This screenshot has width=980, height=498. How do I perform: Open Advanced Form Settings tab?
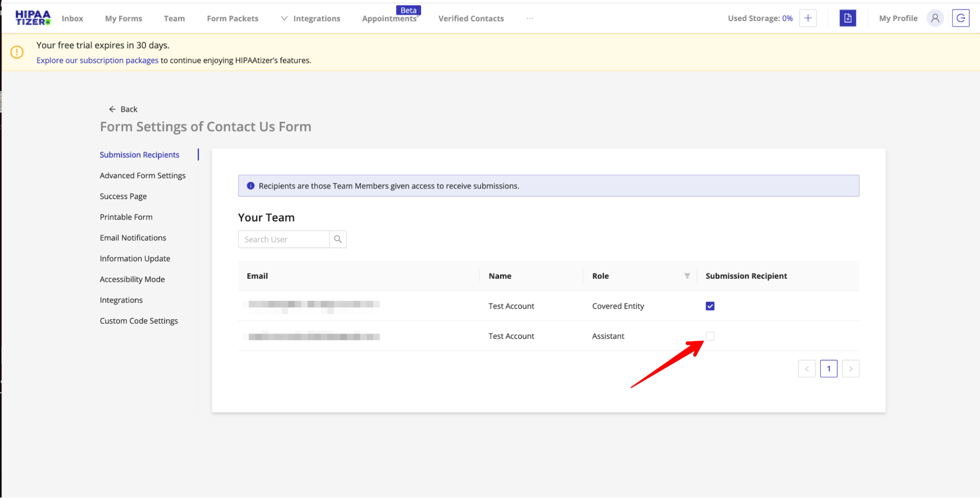point(143,176)
